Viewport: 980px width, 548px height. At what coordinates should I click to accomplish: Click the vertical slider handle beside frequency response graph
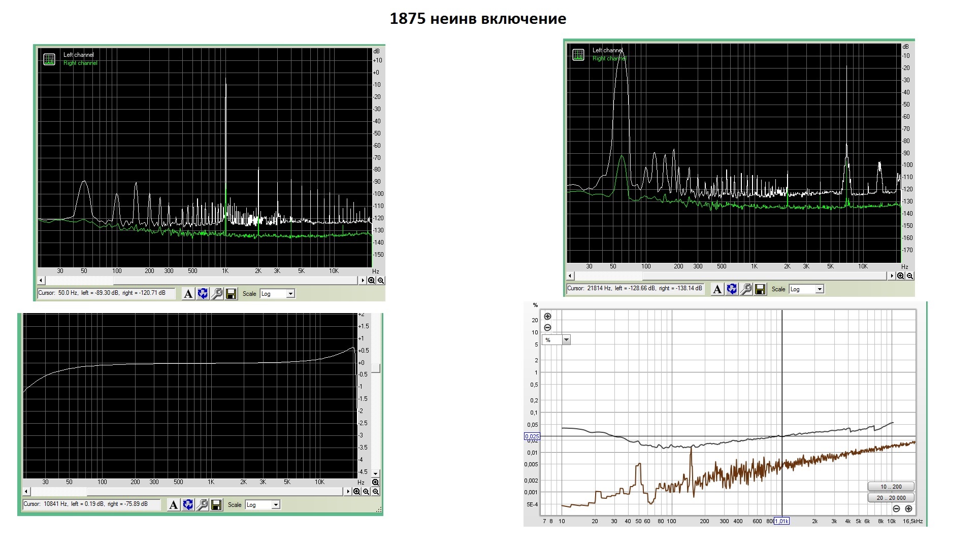point(376,368)
